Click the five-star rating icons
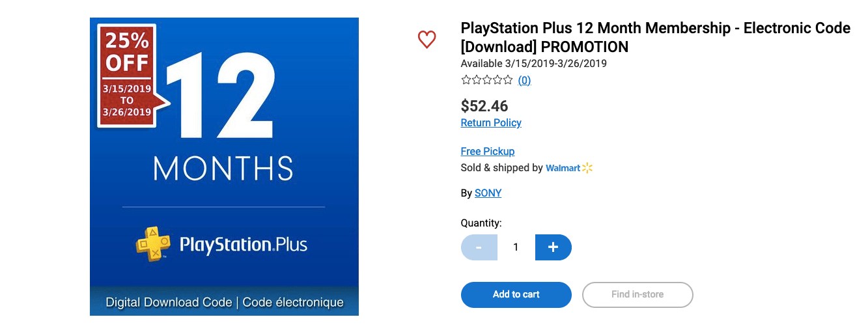 click(486, 80)
